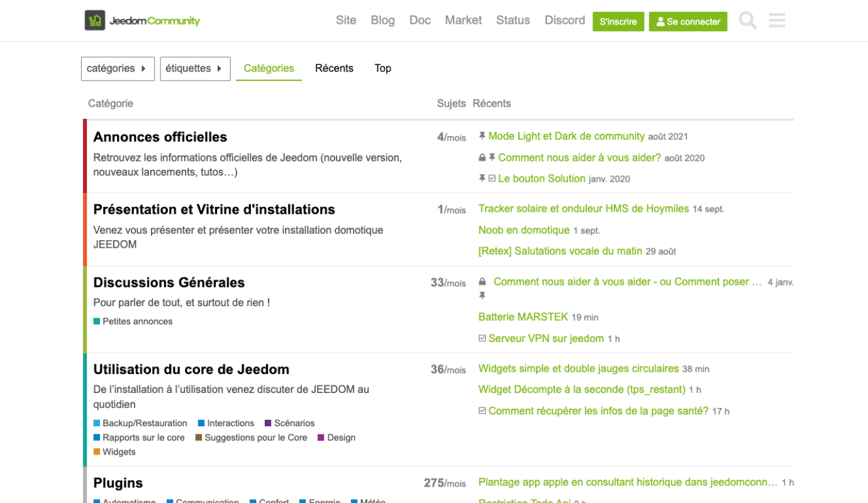Click the solved icon beside Comment récupérer les infos
The height and width of the screenshot is (503, 868).
(x=482, y=411)
